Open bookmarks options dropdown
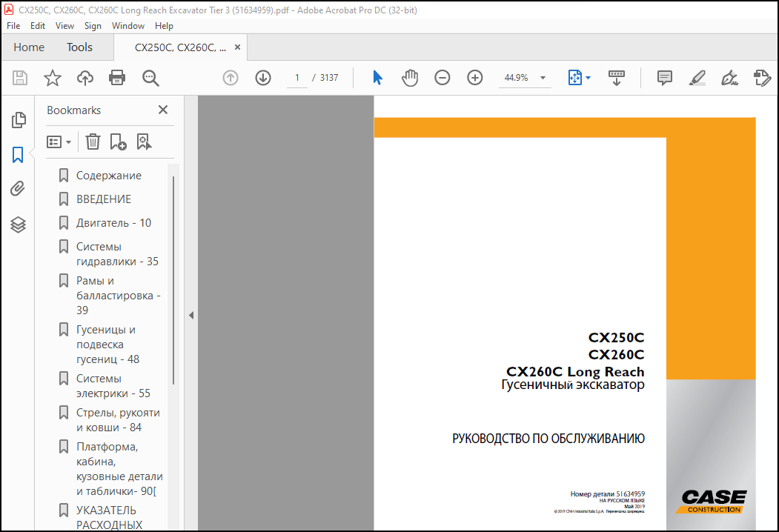 pyautogui.click(x=59, y=142)
